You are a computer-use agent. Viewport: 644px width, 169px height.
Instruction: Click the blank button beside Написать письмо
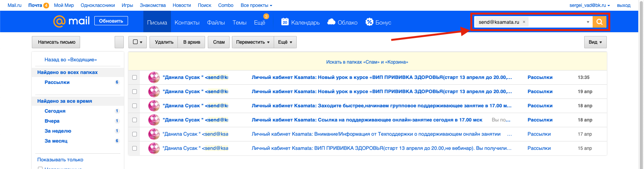coord(119,42)
